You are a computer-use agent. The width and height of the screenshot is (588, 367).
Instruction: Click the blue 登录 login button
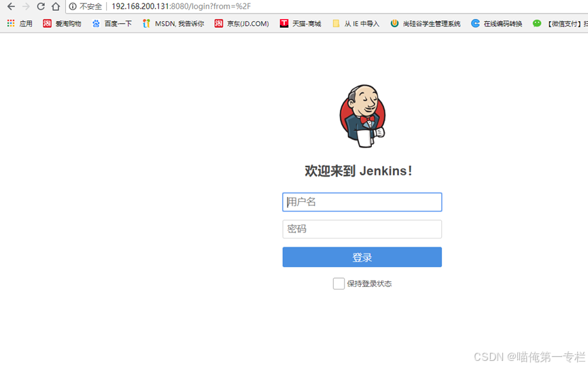(362, 257)
